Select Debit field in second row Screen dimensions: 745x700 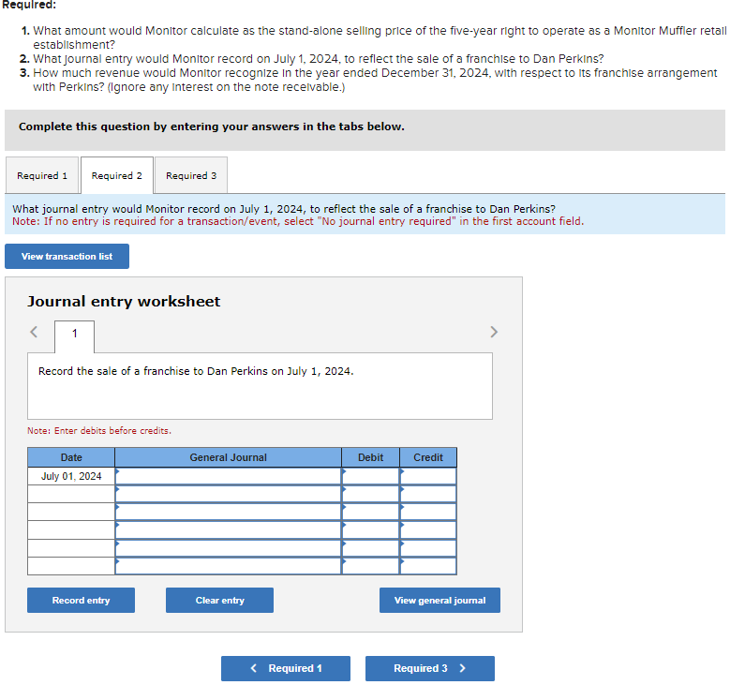(370, 494)
